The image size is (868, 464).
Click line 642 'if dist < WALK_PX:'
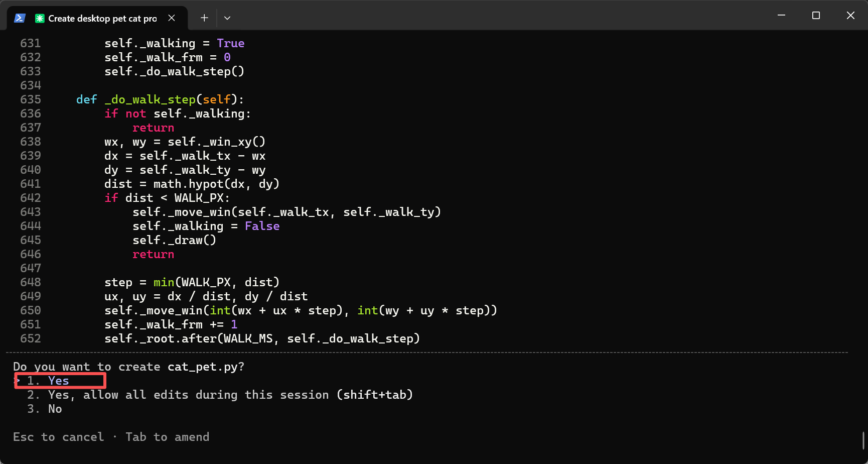167,198
